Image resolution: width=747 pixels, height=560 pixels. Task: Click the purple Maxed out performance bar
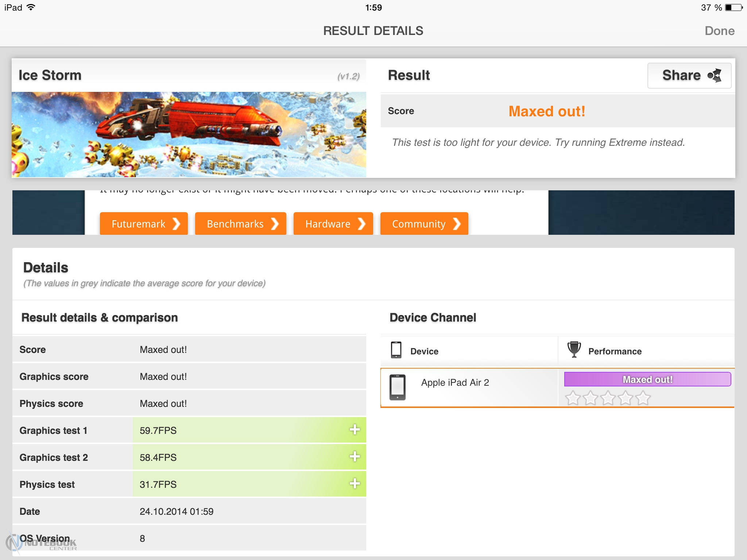click(x=647, y=379)
